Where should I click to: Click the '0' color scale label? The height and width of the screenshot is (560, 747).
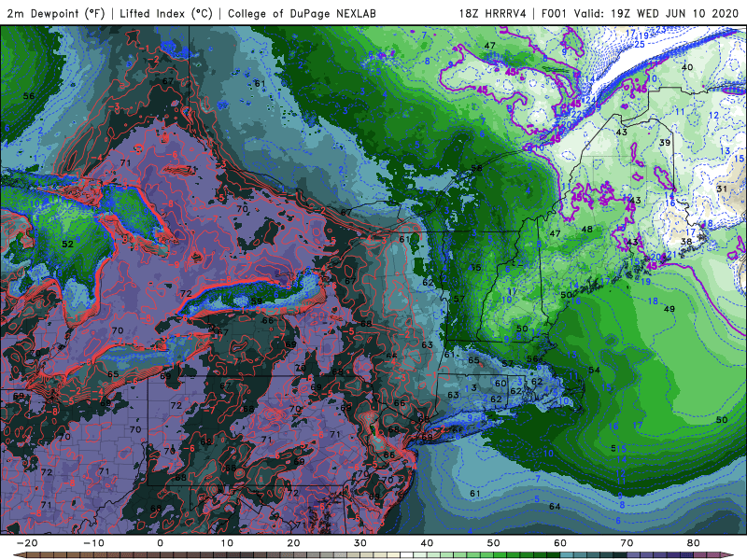[x=160, y=543]
